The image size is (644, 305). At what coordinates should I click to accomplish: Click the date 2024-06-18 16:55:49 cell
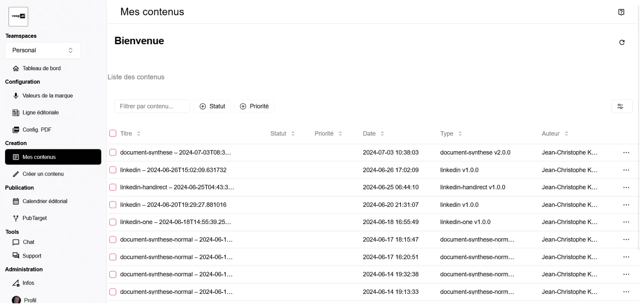coord(391,222)
